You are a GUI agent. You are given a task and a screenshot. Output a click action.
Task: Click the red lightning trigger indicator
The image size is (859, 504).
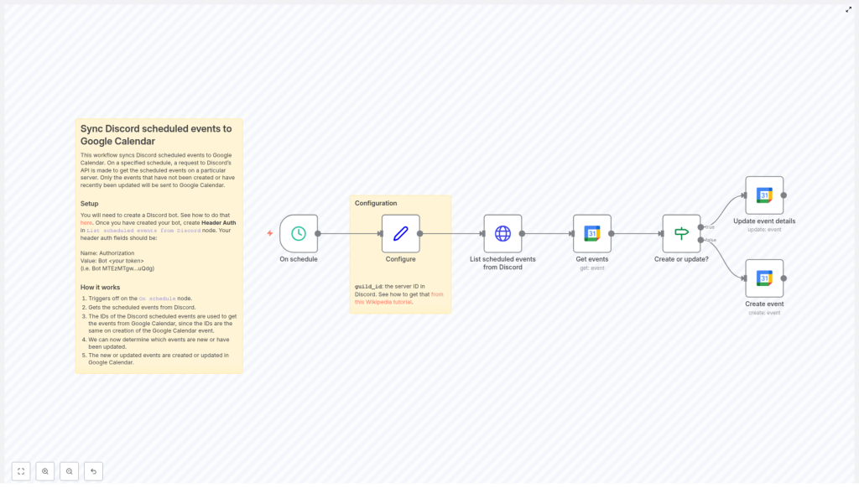point(270,233)
